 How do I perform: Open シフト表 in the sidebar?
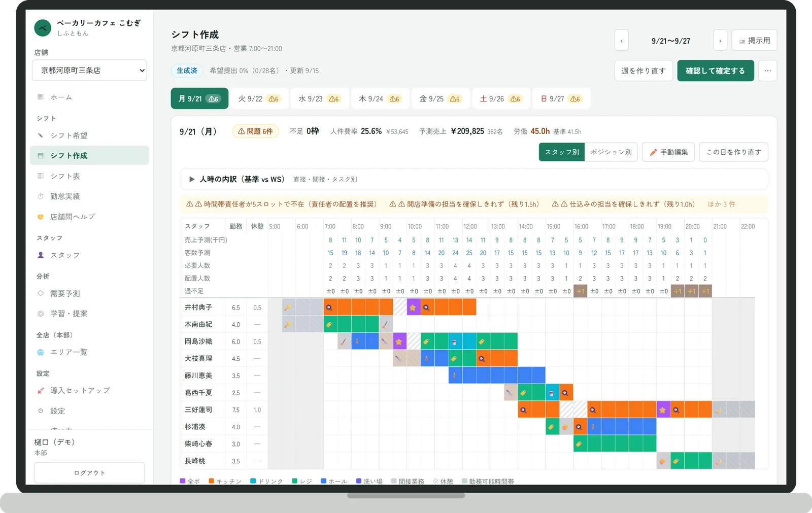click(89, 176)
